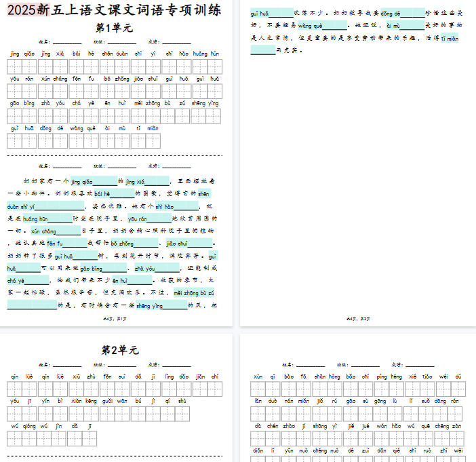The height and width of the screenshot is (462, 476).
Task: Click 'yǐn bì' pinyin label
Action: (x=53, y=401)
